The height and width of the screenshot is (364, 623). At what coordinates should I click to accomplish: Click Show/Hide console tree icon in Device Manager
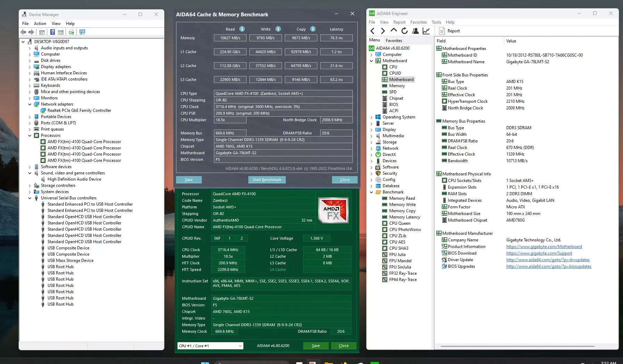click(x=42, y=32)
